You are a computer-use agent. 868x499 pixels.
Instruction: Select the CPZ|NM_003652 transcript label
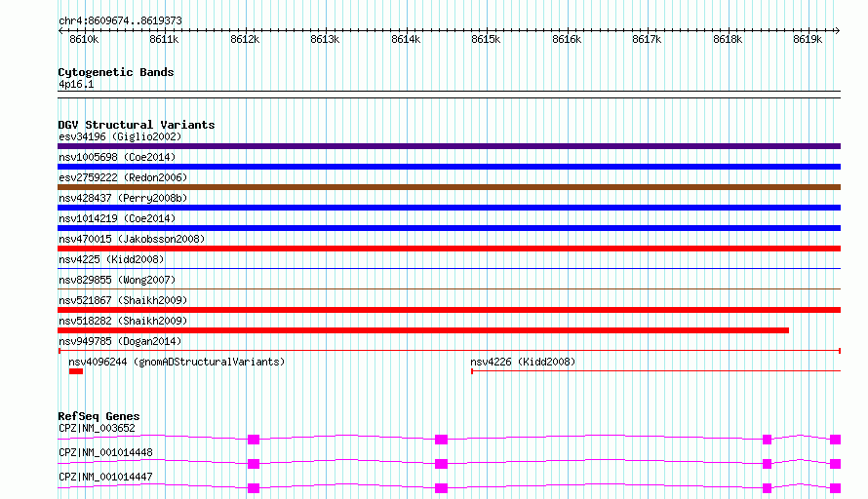97,428
